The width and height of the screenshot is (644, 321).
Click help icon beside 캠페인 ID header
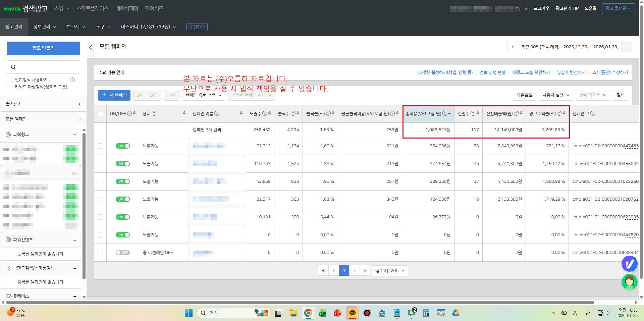[x=593, y=113]
